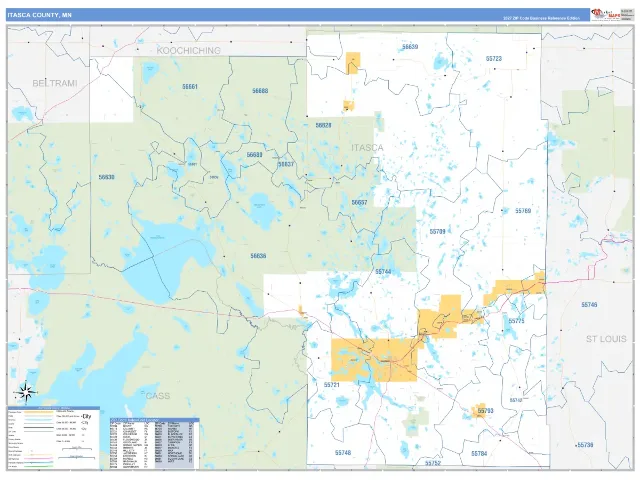Image resolution: width=640 pixels, height=480 pixels.
Task: Click the map publisher logo
Action: [605, 15]
